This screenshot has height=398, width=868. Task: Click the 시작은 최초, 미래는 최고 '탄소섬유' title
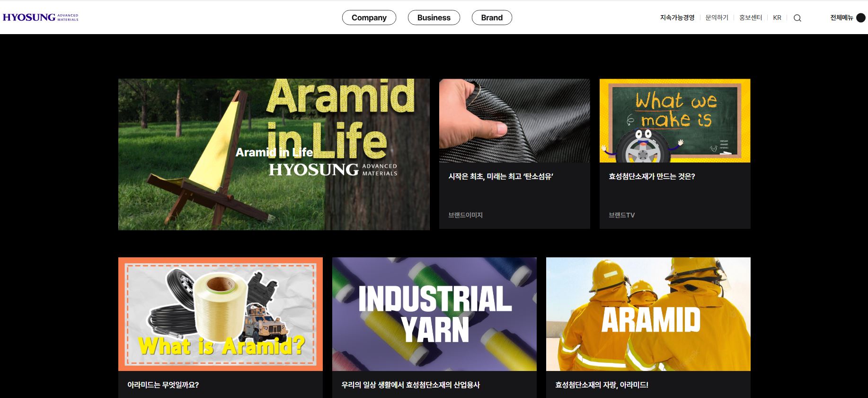tap(501, 176)
